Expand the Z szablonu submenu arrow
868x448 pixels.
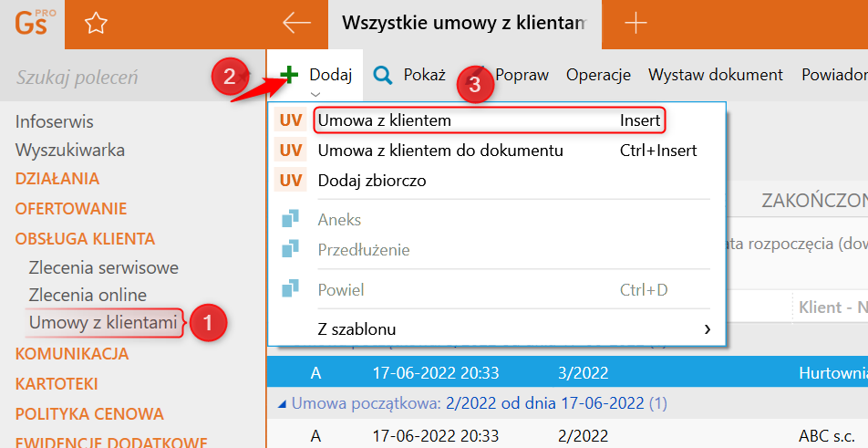(x=708, y=328)
